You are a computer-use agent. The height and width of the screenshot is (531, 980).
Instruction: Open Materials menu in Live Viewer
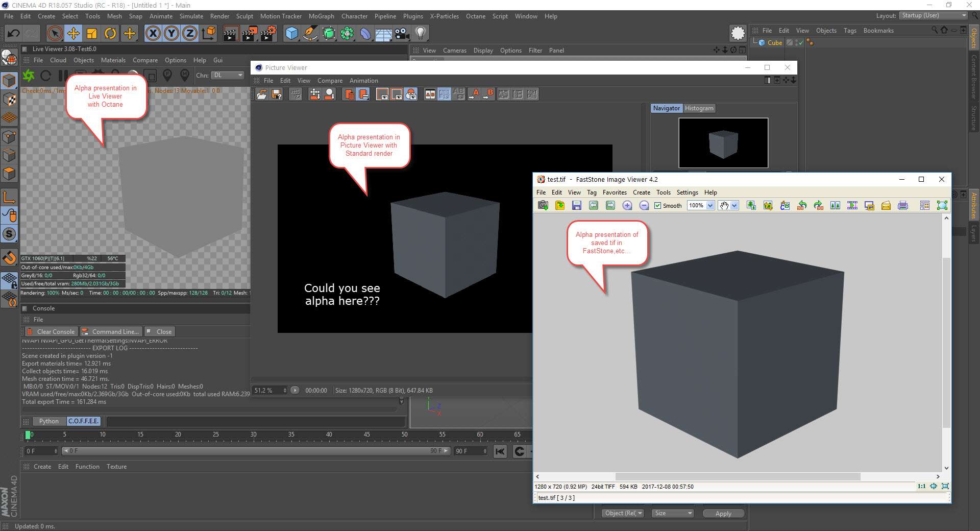[113, 60]
